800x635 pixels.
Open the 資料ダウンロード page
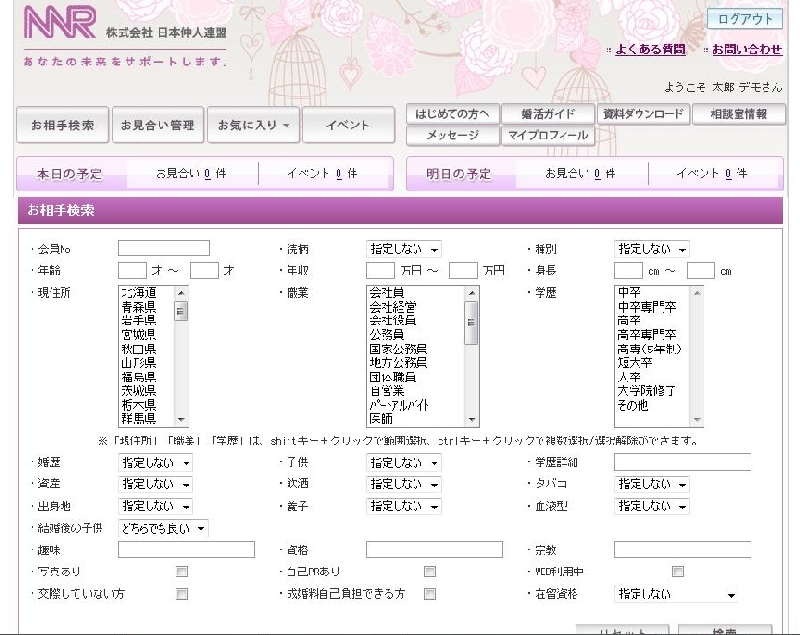[648, 114]
